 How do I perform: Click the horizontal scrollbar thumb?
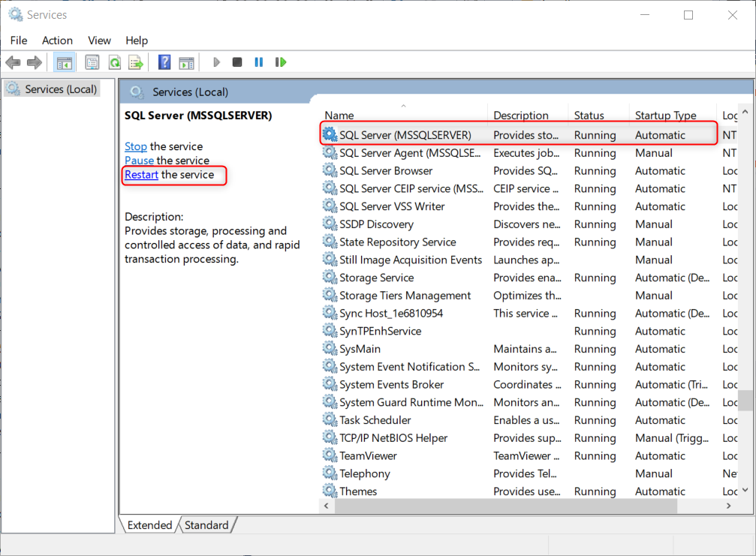point(506,506)
